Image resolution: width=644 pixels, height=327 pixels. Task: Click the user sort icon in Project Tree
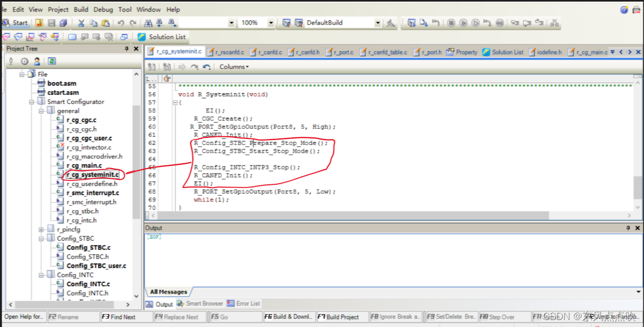37,61
